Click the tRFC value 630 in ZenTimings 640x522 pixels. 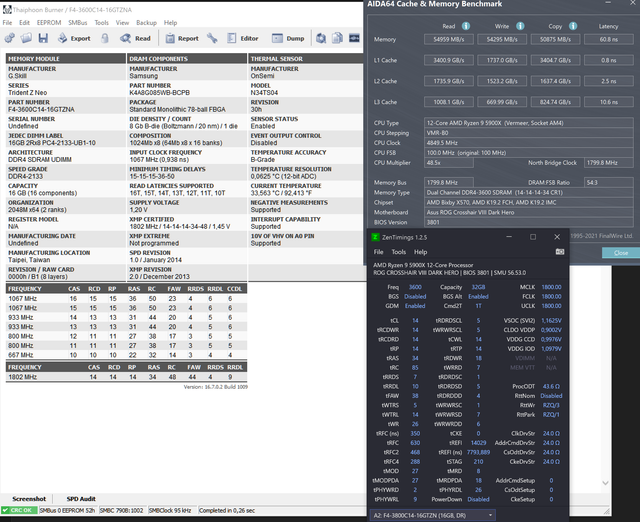point(415,443)
